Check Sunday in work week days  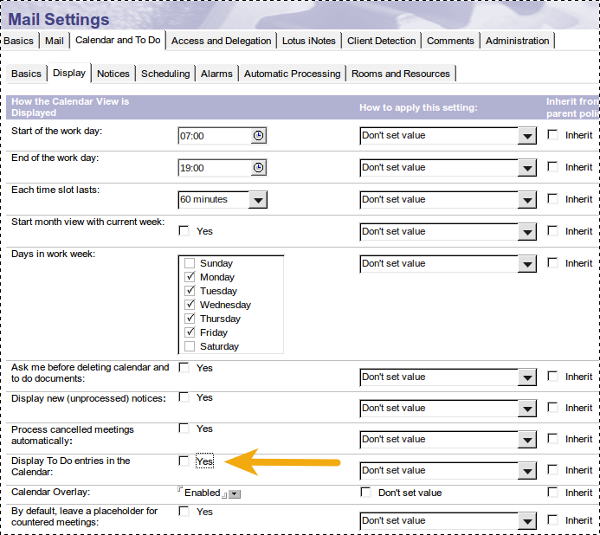(x=189, y=263)
